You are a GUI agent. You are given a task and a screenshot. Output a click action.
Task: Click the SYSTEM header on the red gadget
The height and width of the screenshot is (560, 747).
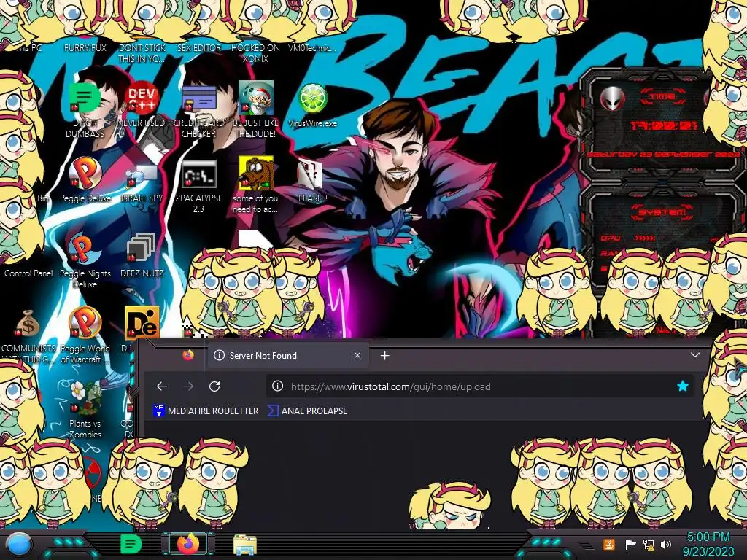662,212
